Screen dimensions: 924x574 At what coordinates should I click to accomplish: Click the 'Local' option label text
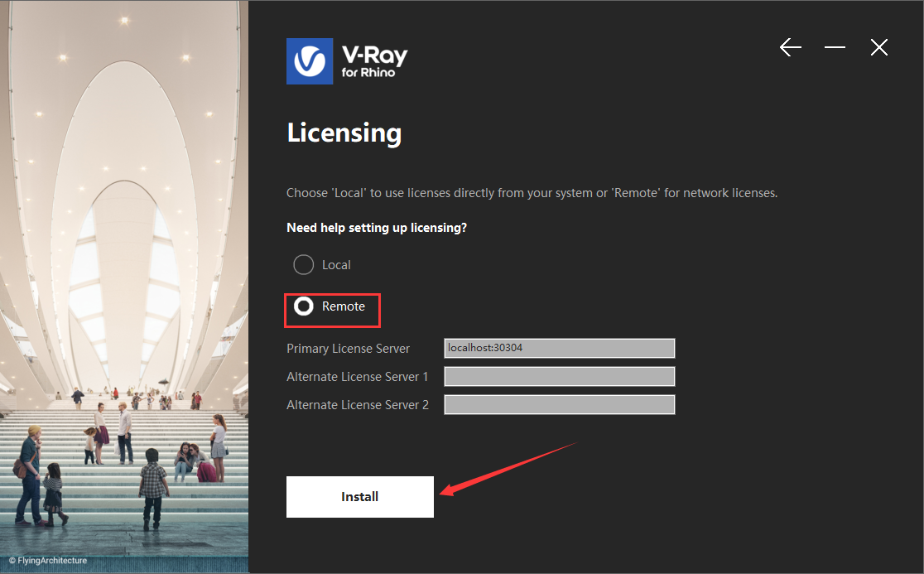[336, 265]
